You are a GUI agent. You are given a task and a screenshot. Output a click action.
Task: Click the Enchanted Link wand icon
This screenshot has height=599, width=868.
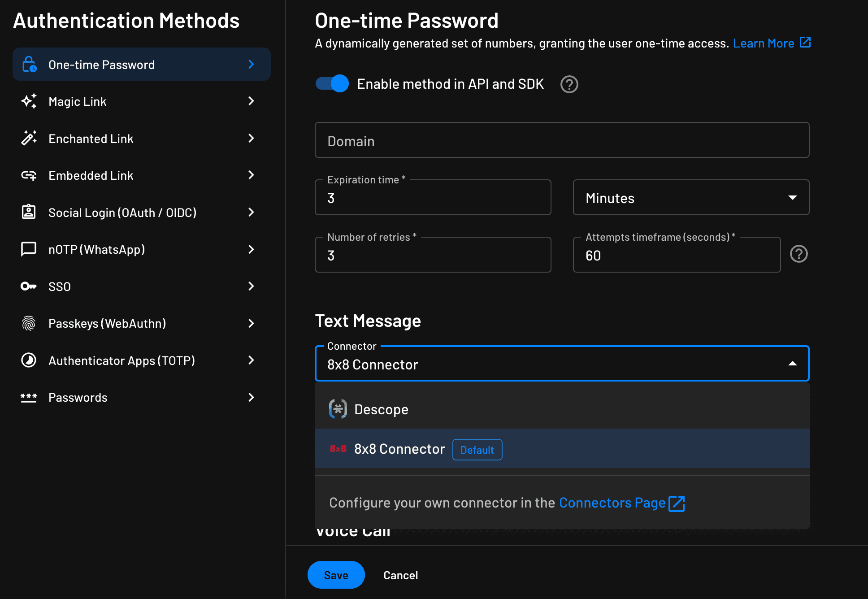(x=29, y=138)
